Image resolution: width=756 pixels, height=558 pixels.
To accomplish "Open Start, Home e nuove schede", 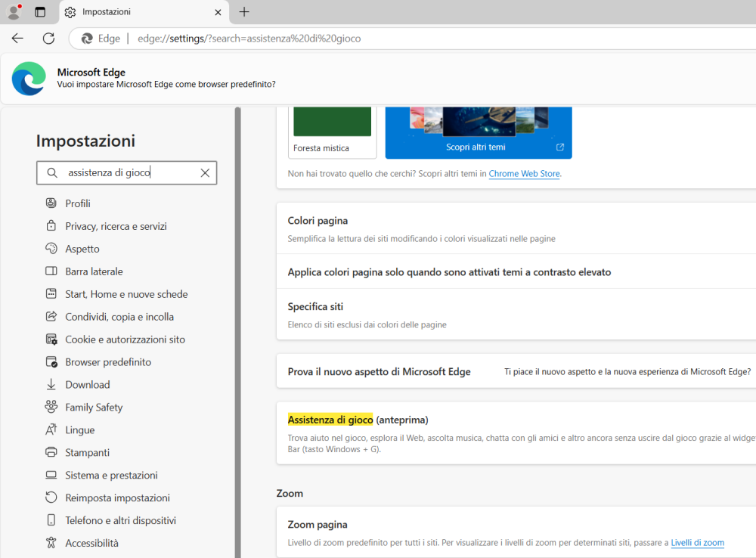I will pos(126,294).
